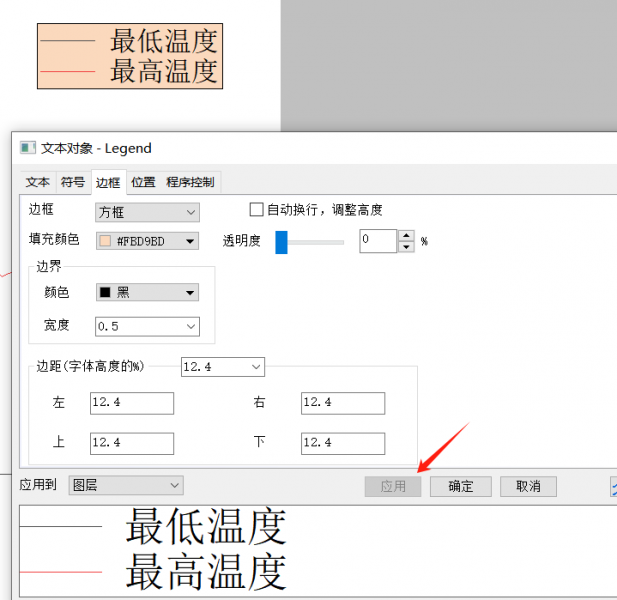Switch to the 符号 tab
The height and width of the screenshot is (600, 617).
(x=73, y=182)
